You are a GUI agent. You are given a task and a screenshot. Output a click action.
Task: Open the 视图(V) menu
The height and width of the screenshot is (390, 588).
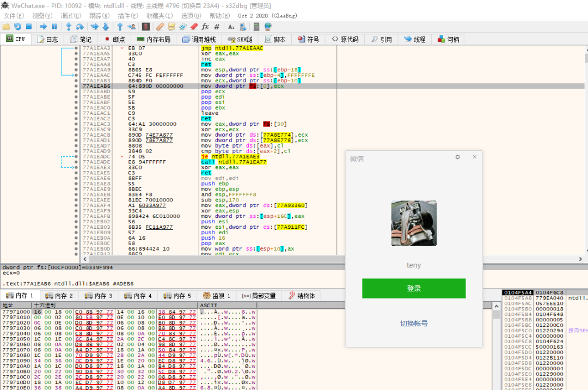coord(42,16)
